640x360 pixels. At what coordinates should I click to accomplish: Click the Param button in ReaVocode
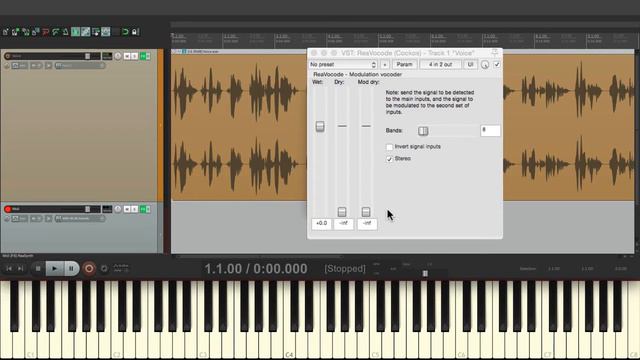click(x=404, y=64)
